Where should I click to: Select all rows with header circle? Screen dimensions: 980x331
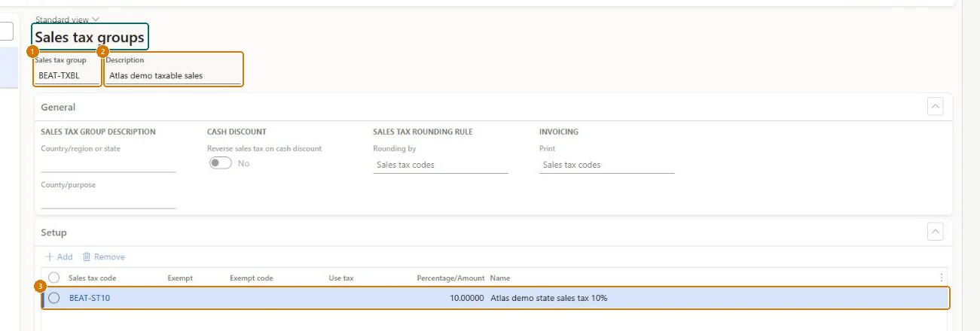[x=53, y=278]
